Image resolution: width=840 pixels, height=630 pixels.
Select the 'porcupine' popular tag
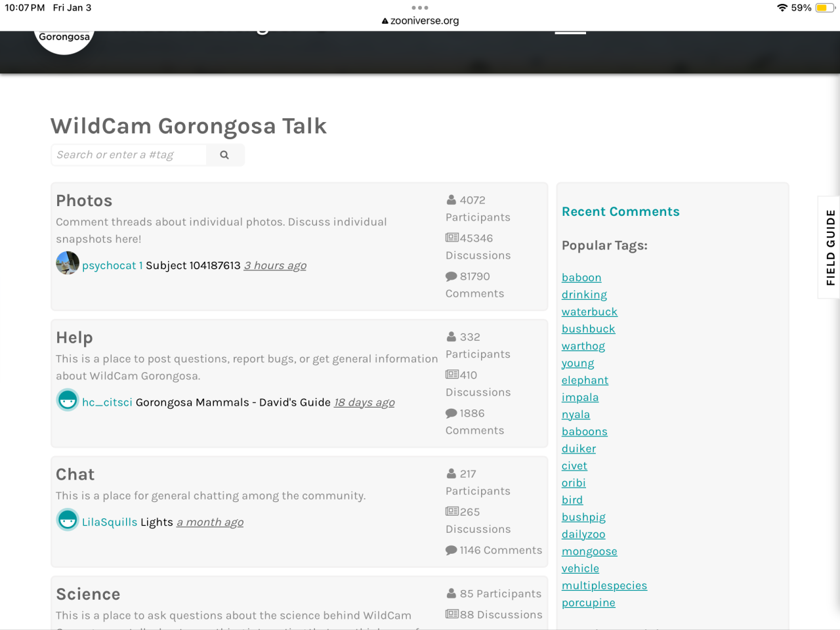pyautogui.click(x=588, y=602)
